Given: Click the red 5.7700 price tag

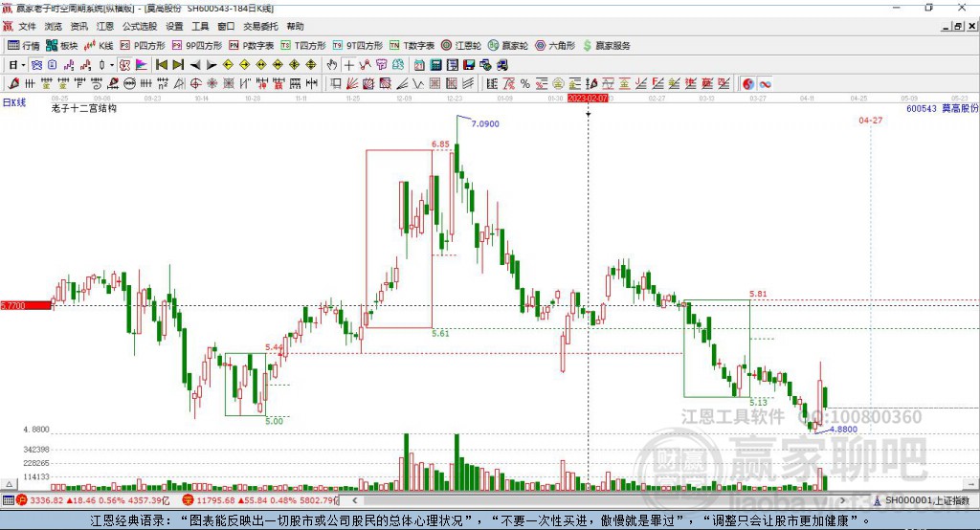Looking at the screenshot, I should 26,305.
